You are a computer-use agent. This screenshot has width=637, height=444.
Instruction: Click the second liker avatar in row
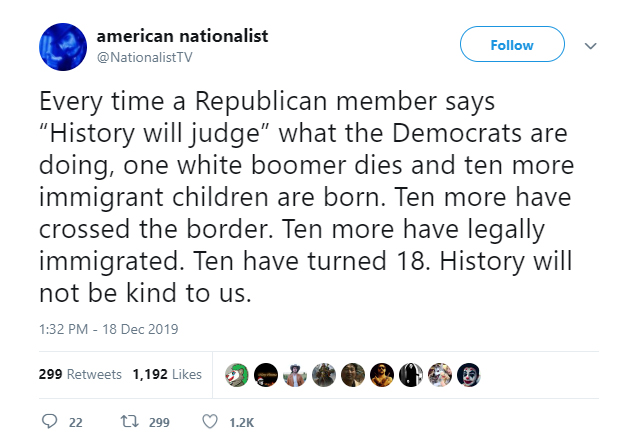click(267, 374)
